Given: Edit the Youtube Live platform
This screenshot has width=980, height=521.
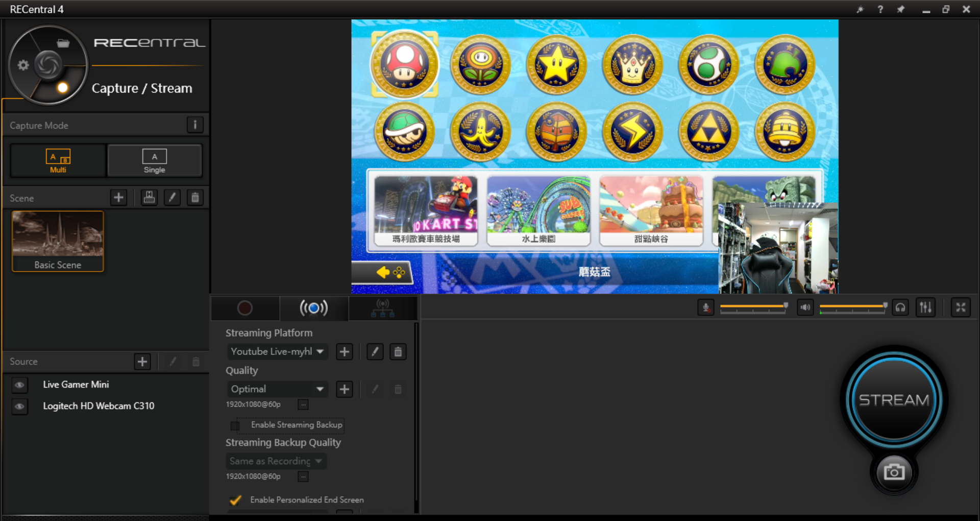Looking at the screenshot, I should (x=375, y=352).
